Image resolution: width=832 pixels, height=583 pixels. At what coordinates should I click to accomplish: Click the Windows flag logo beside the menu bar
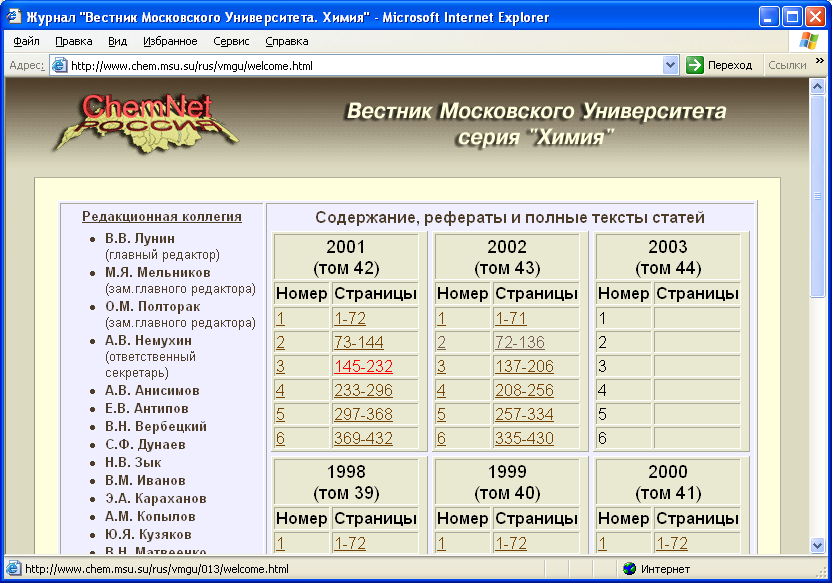point(809,41)
